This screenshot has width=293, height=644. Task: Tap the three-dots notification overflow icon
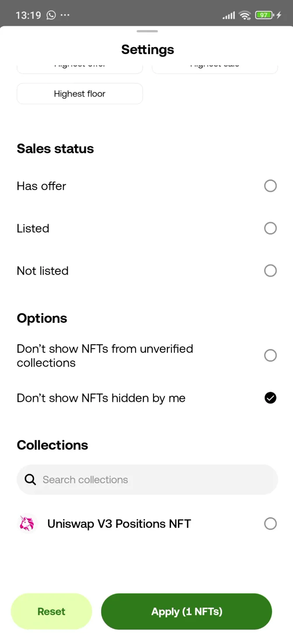[x=65, y=15]
